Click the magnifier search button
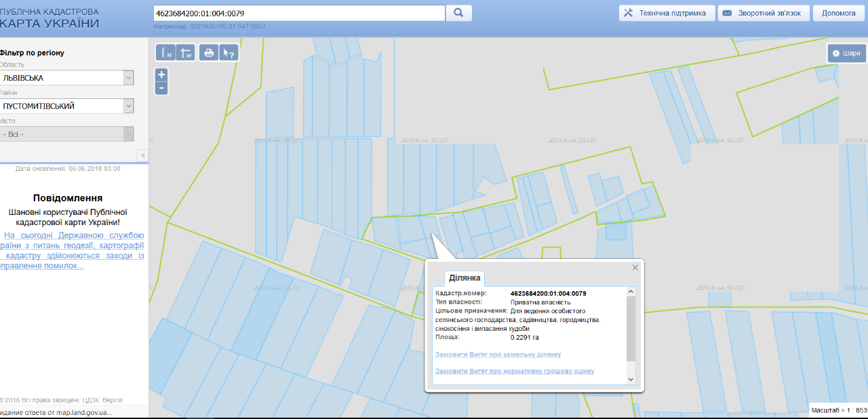The width and height of the screenshot is (868, 419). click(458, 13)
